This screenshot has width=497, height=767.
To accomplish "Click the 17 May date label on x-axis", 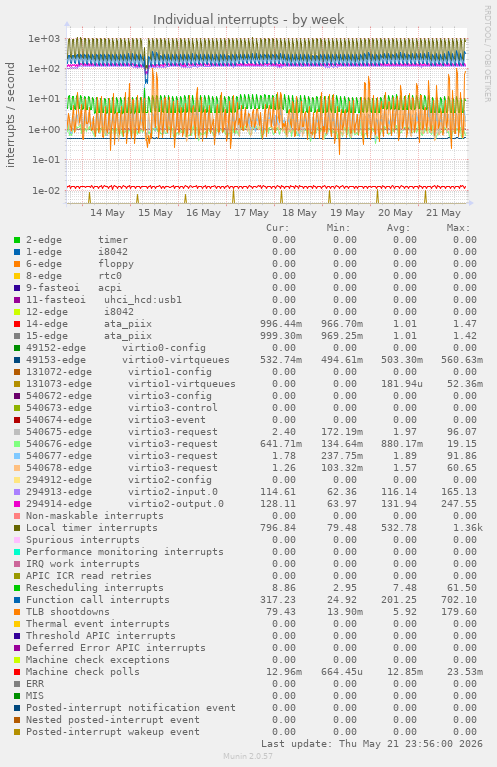I will [251, 213].
